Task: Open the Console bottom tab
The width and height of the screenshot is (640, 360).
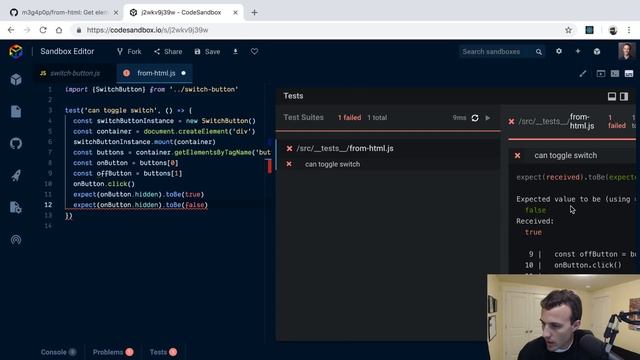Action: [58, 352]
